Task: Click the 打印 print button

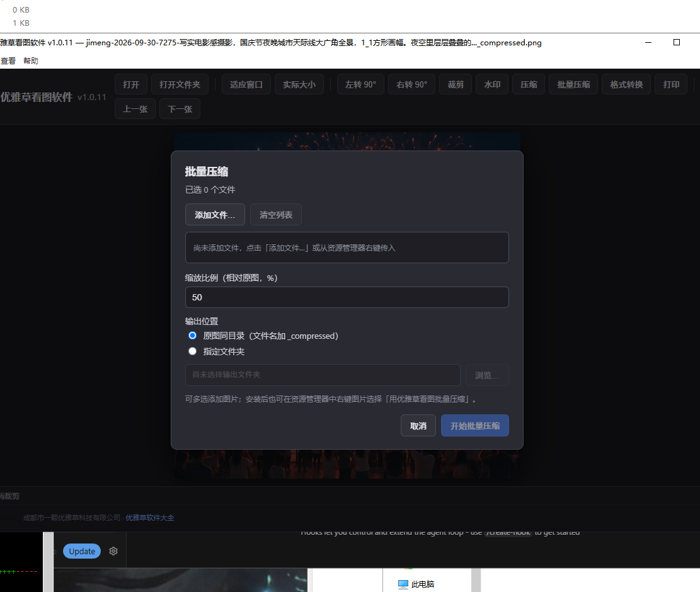Action: click(671, 84)
